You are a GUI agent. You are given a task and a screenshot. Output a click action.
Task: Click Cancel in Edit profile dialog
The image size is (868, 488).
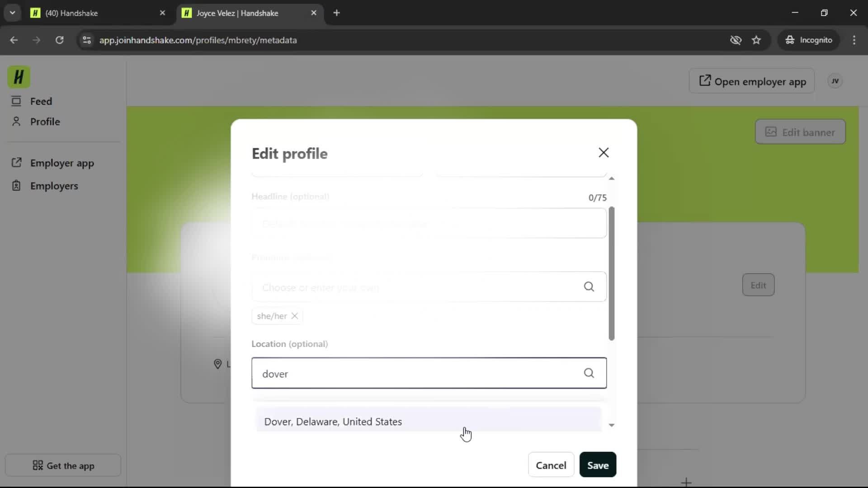(551, 465)
